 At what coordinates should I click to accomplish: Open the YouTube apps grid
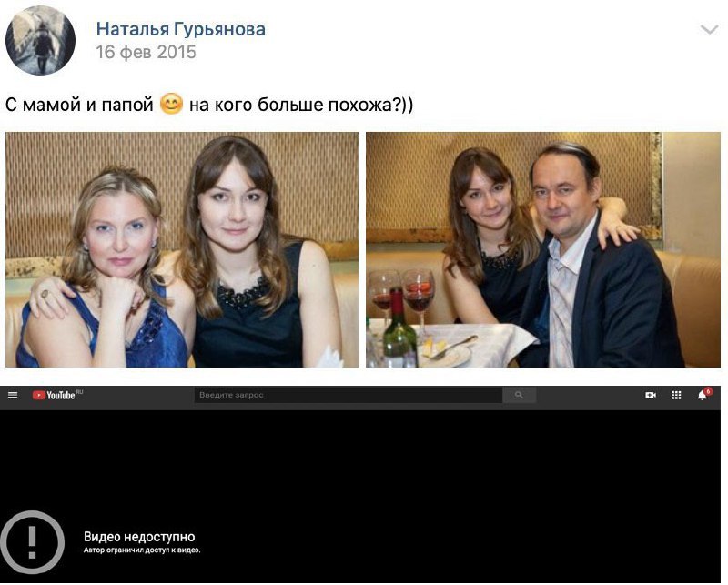(676, 395)
